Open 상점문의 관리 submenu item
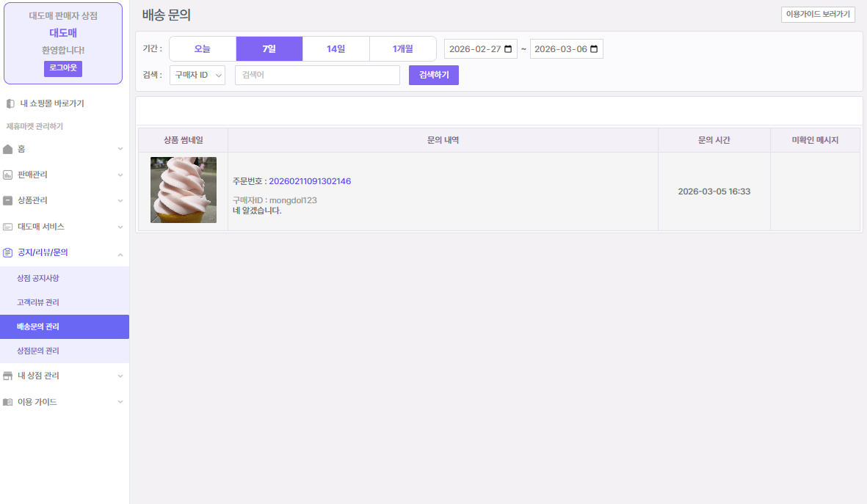The image size is (867, 504). 38,351
